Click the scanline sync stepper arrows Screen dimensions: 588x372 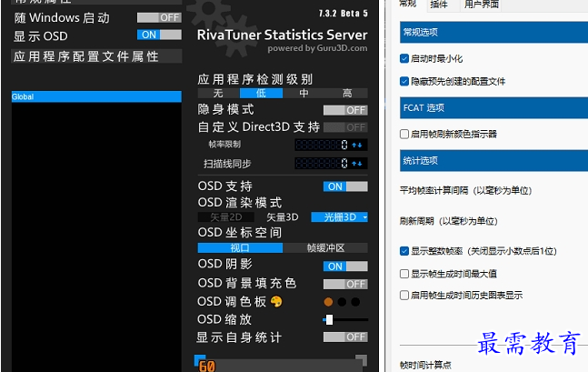point(357,164)
